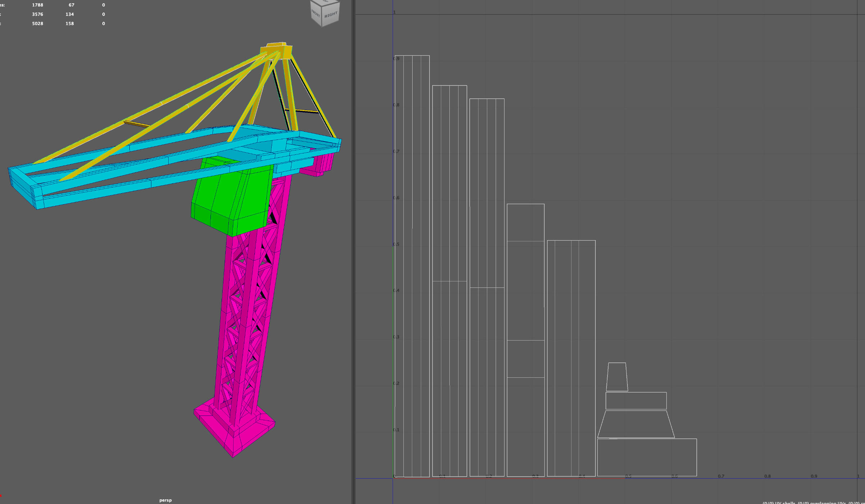
Task: Click the corner between FRONT and RIGHT on ViewCube
Action: point(322,16)
